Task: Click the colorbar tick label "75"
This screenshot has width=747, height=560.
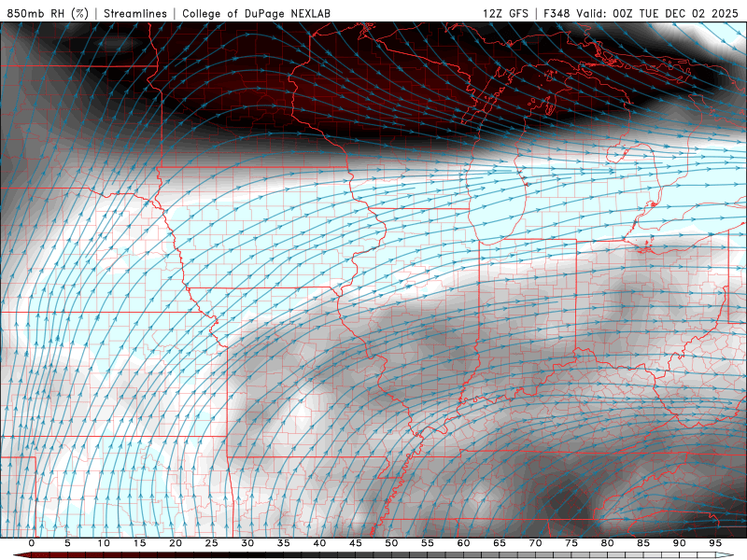Action: (x=571, y=543)
